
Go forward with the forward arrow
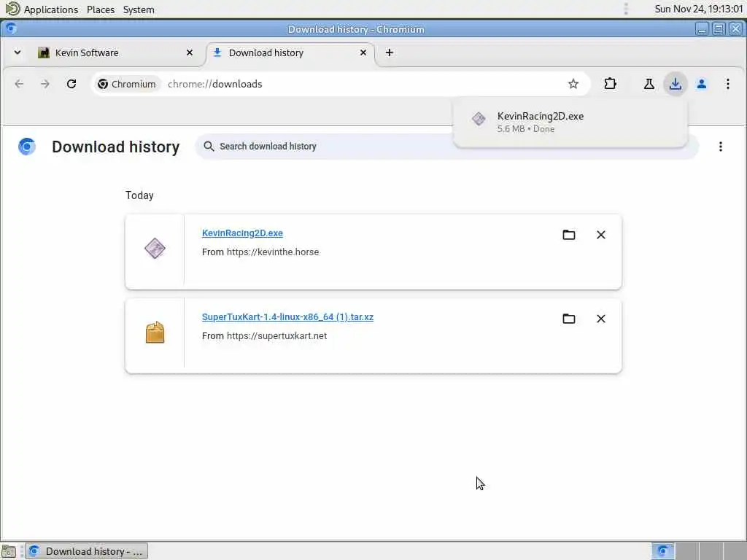pyautogui.click(x=44, y=84)
